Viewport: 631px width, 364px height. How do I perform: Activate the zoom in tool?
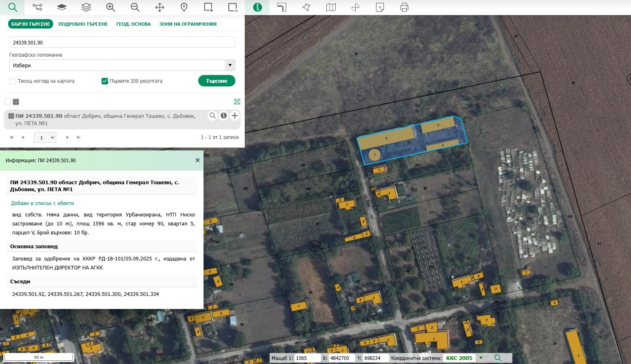(111, 7)
